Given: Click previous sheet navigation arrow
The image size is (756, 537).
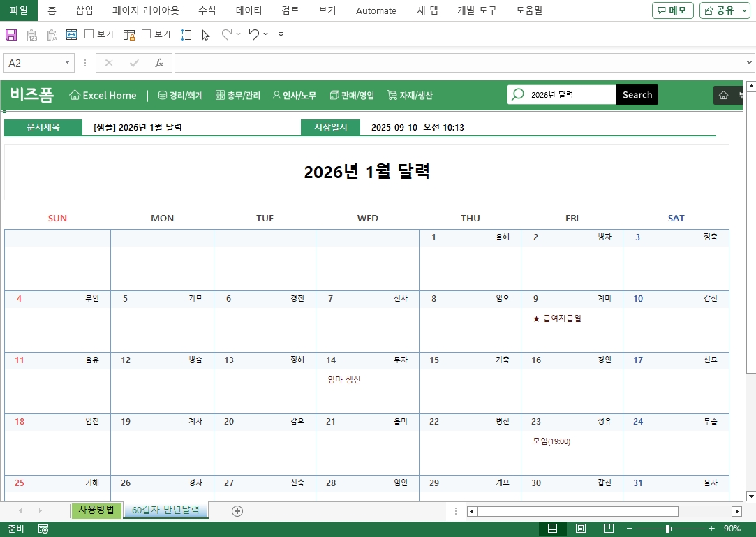Looking at the screenshot, I should point(20,511).
